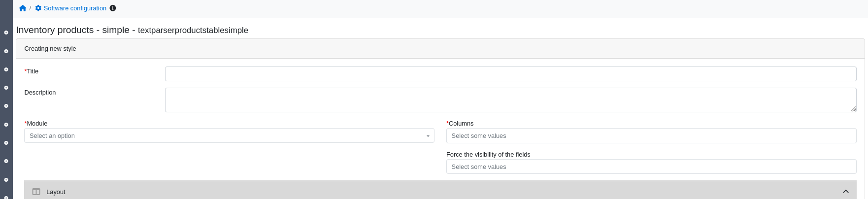Click the Module dropdown arrow

pyautogui.click(x=428, y=136)
